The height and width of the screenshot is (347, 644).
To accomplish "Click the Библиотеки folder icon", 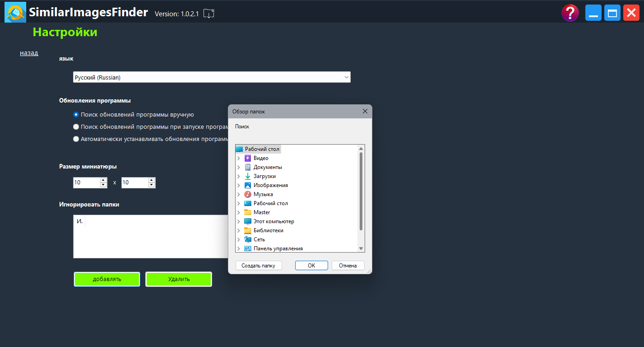I will click(x=247, y=230).
